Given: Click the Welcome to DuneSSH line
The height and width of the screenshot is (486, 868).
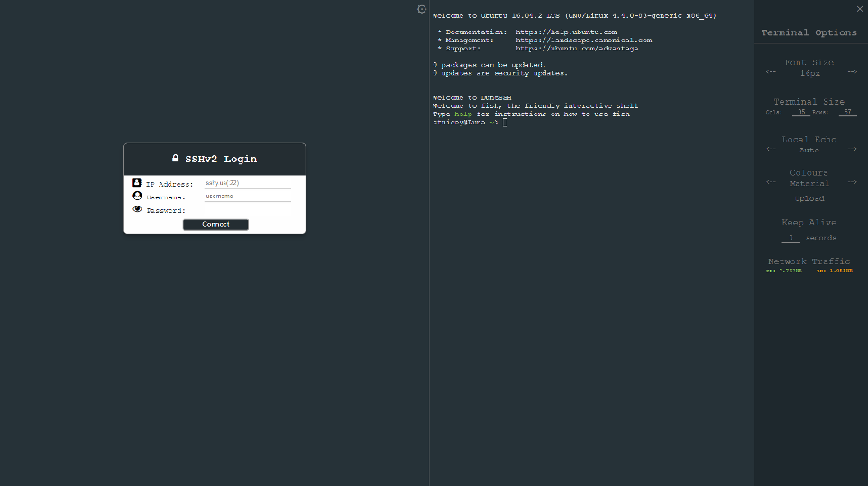Looking at the screenshot, I should point(471,97).
